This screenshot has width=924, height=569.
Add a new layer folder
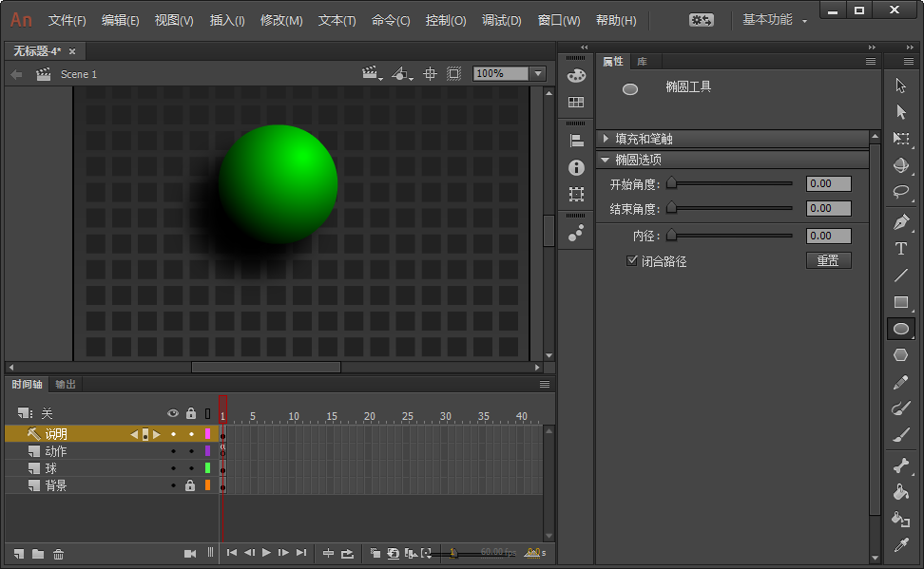point(38,554)
